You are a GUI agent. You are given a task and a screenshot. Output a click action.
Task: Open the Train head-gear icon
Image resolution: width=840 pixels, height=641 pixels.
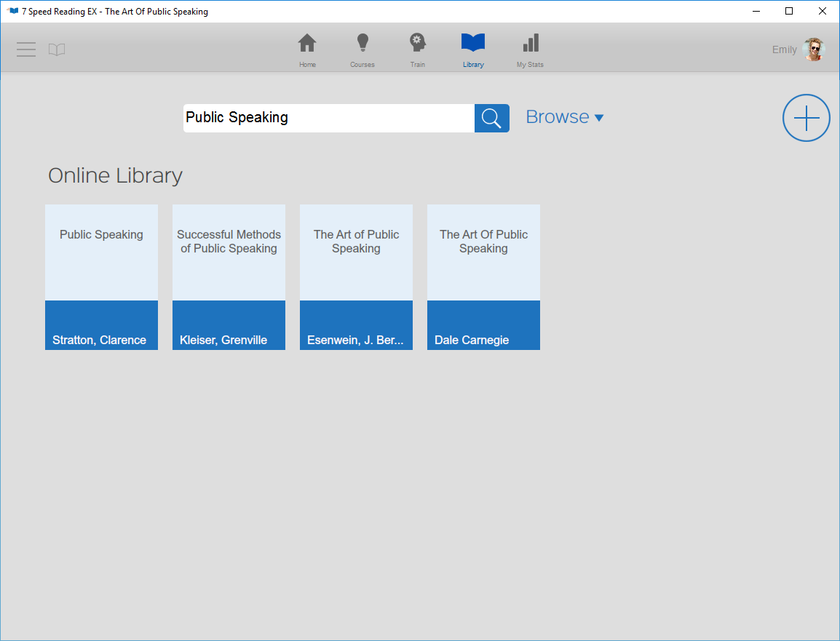coord(417,44)
